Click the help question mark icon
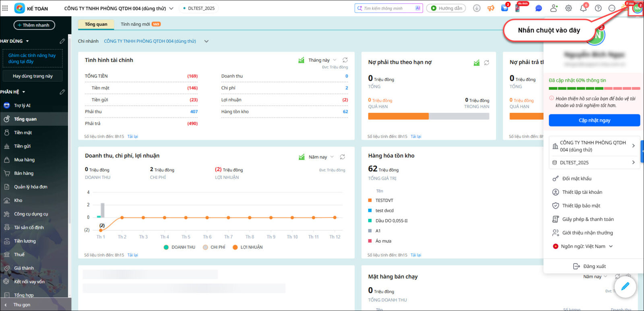The height and width of the screenshot is (311, 644). pyautogui.click(x=598, y=8)
